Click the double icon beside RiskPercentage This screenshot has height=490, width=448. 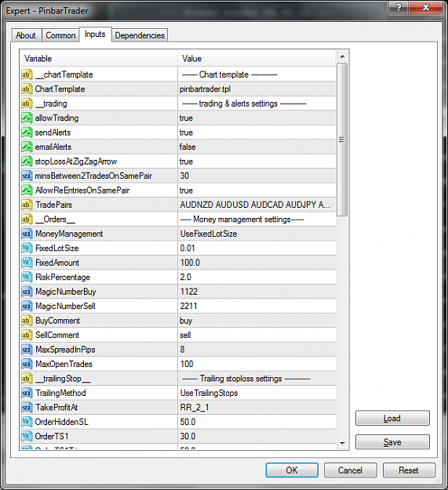[27, 278]
